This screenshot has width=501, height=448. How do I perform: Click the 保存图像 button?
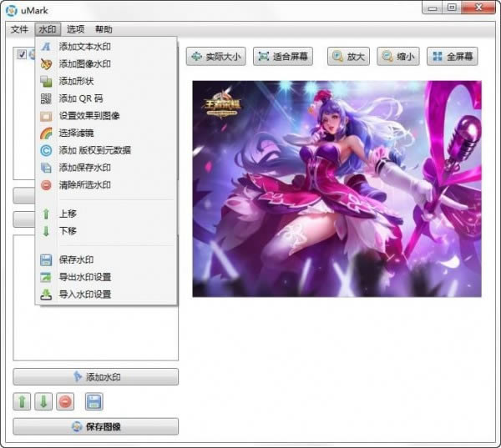click(95, 426)
